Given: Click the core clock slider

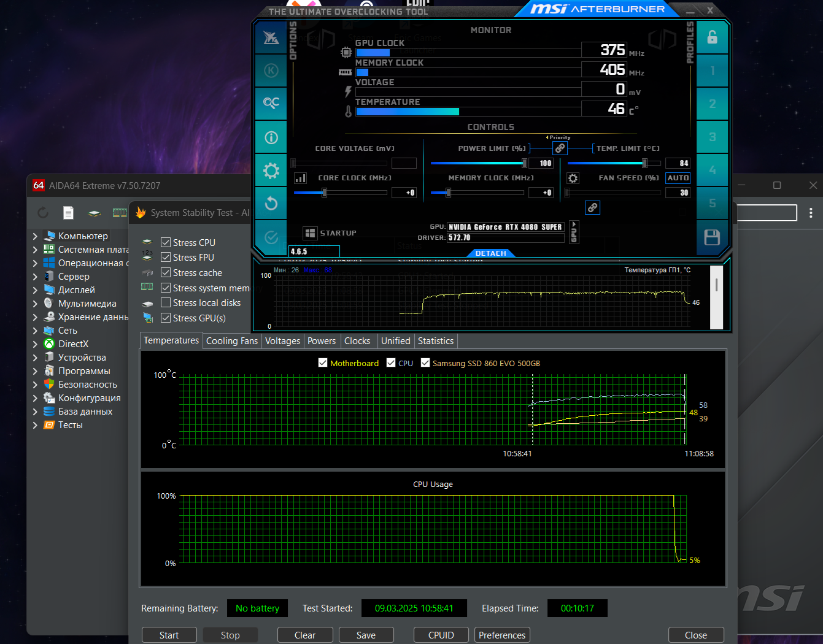Looking at the screenshot, I should 341,193.
